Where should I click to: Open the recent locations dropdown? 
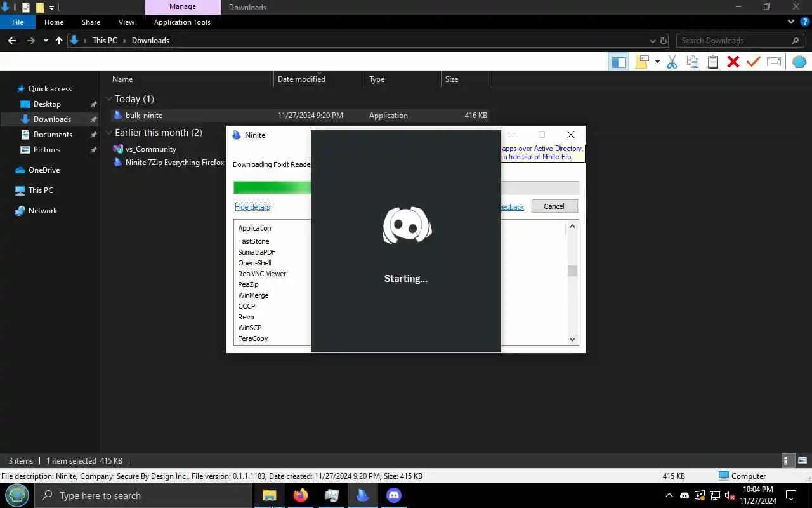(x=46, y=41)
